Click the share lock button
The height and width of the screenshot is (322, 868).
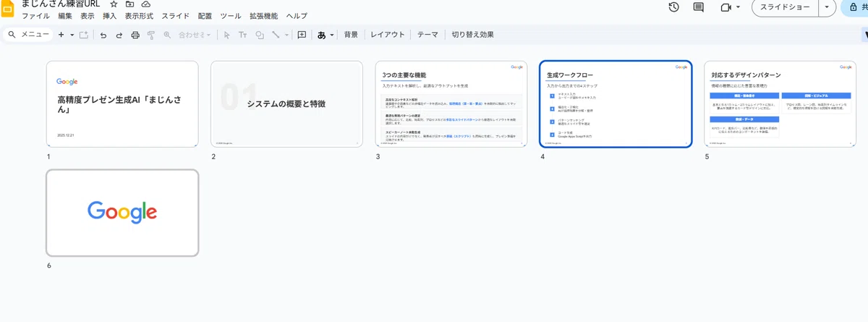(x=854, y=7)
